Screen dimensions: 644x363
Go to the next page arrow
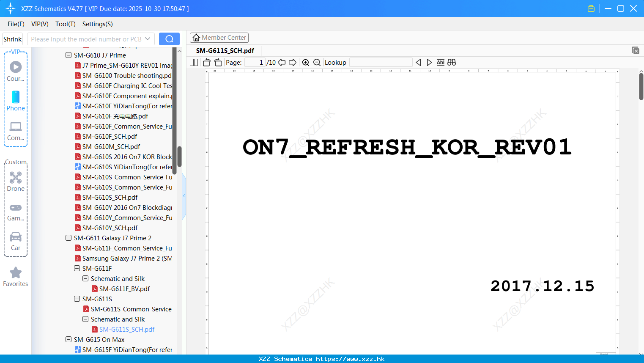[293, 63]
